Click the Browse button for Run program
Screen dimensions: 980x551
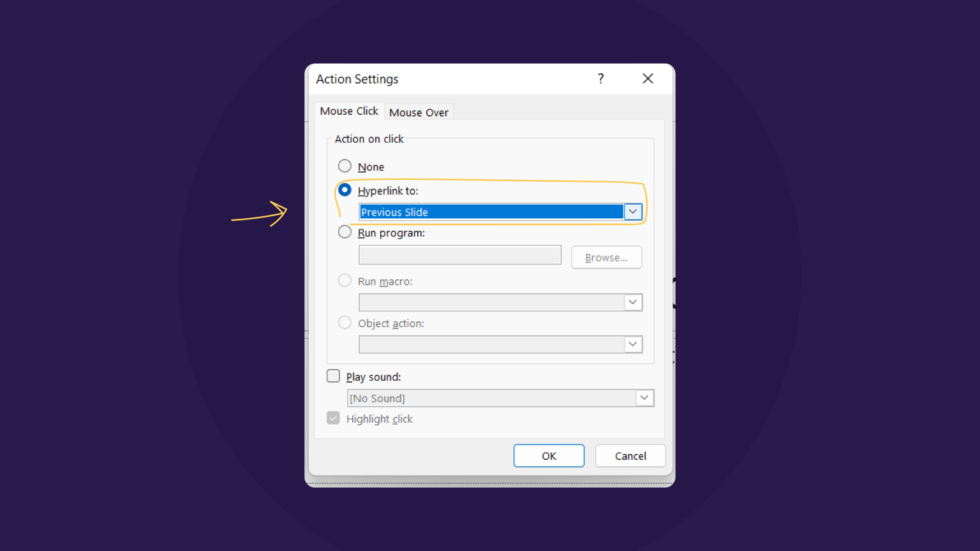[606, 257]
